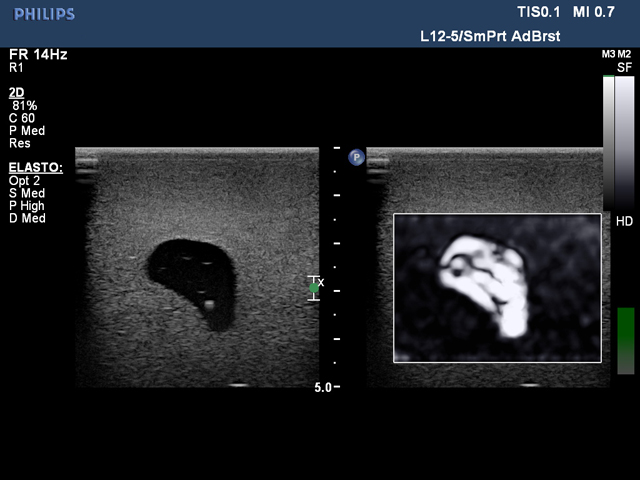Click the 81% gain value

coord(24,105)
